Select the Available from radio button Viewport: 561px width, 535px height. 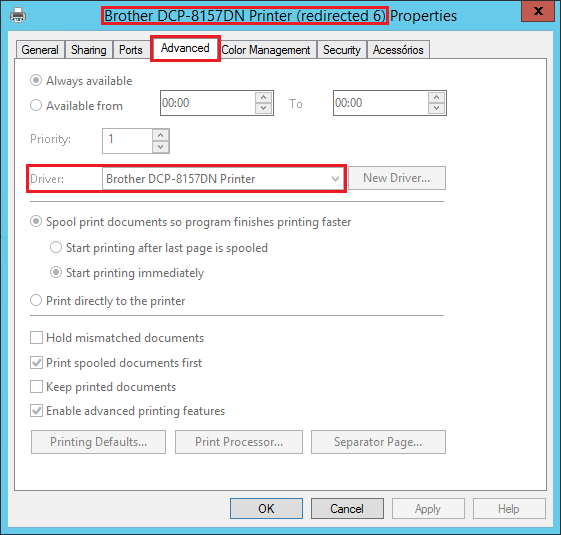(x=36, y=105)
